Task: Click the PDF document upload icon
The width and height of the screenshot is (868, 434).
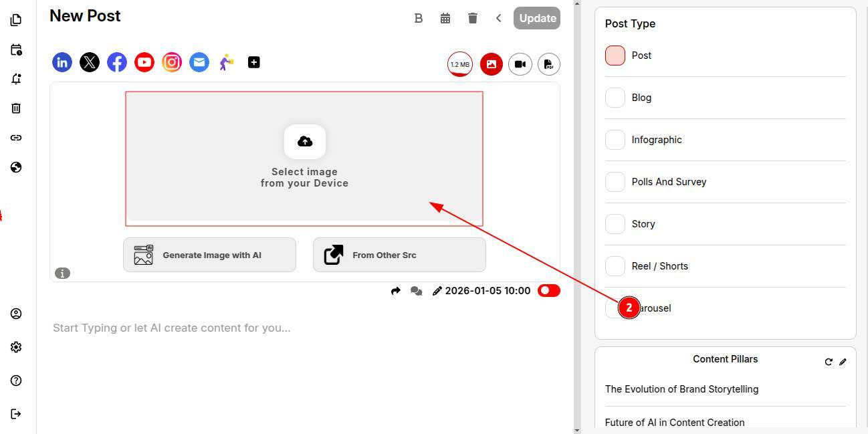Action: pos(548,64)
